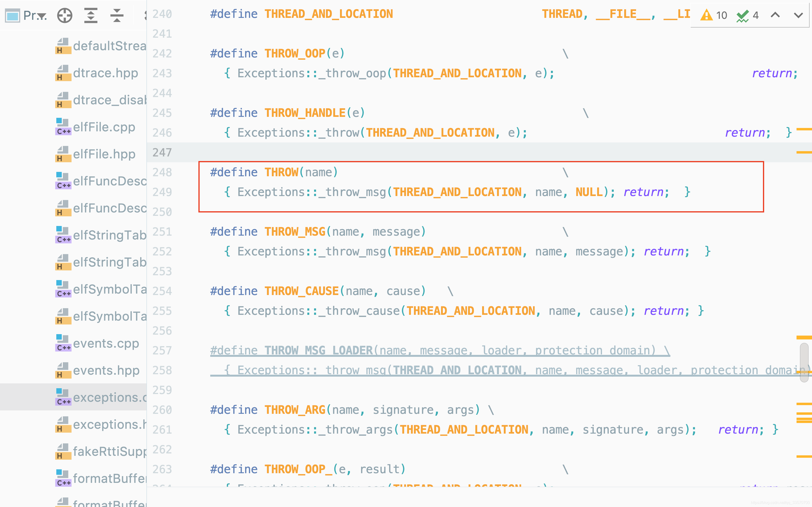This screenshot has height=507, width=812.
Task: Click defaultStream header file icon
Action: 63,46
